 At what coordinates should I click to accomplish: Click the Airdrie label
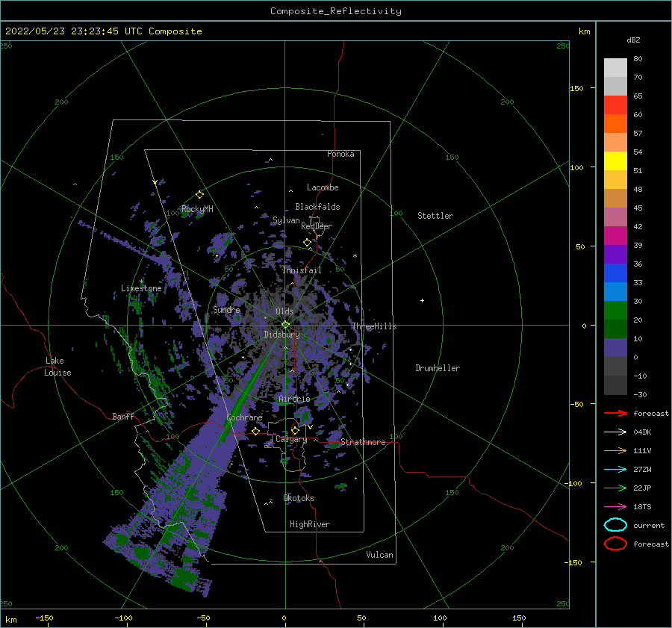(x=294, y=399)
